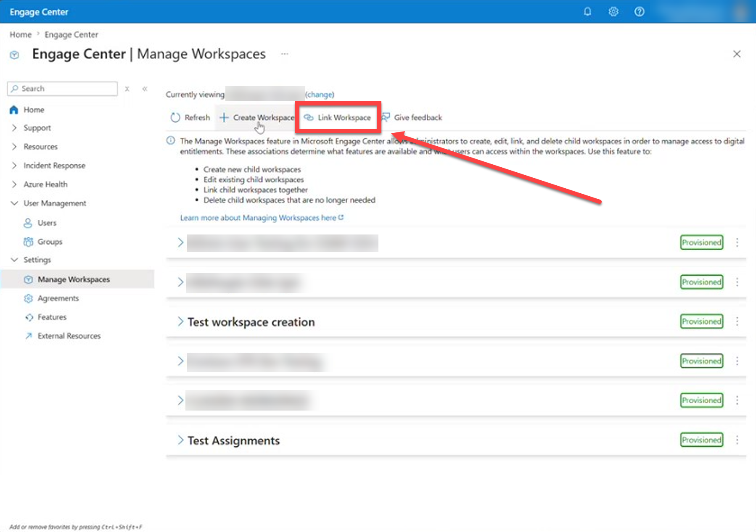This screenshot has width=756, height=532.
Task: Clear the sidebar search with X icon
Action: pyautogui.click(x=127, y=89)
